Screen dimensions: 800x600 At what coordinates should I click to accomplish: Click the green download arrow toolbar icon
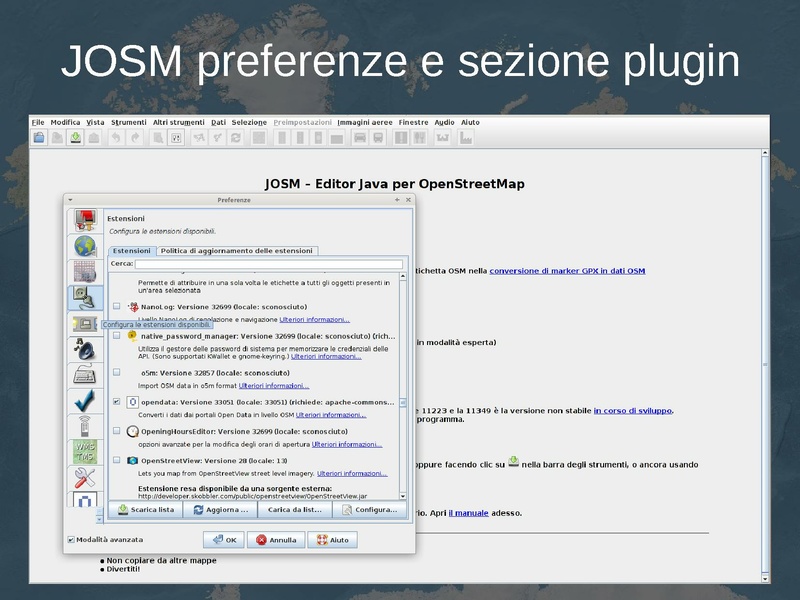pyautogui.click(x=75, y=138)
